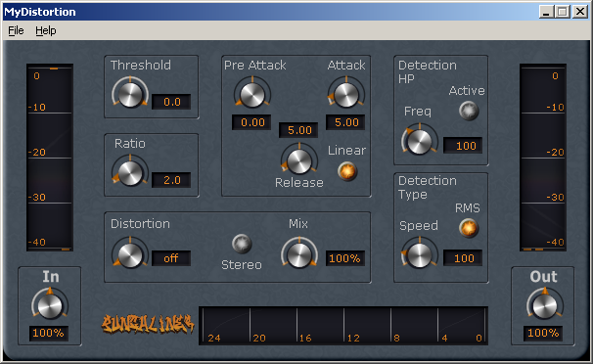Toggle the RMS detection type LED
This screenshot has width=593, height=364.
(469, 228)
